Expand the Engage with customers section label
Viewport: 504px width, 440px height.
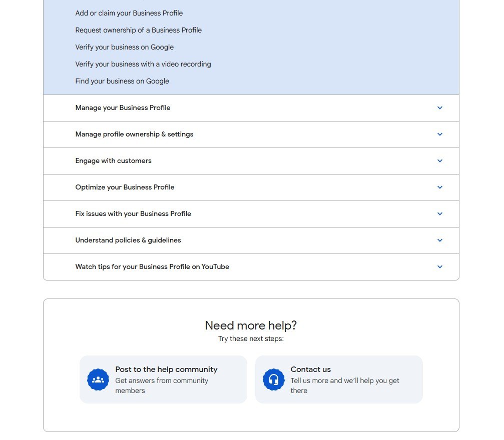[x=114, y=161]
